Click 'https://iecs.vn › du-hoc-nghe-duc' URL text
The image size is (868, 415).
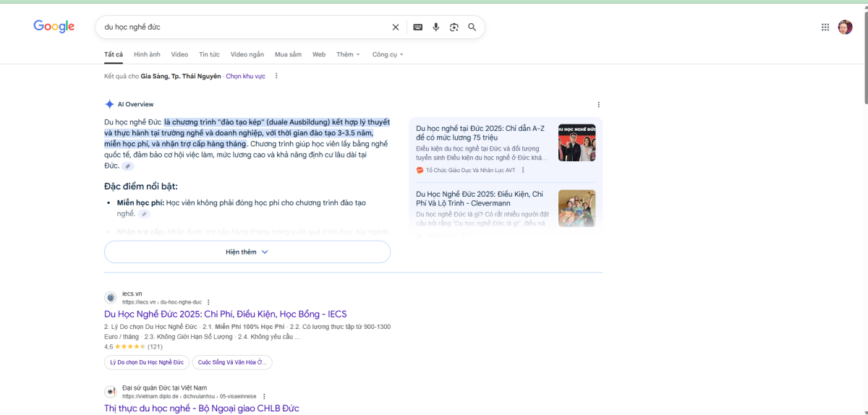[x=162, y=302]
